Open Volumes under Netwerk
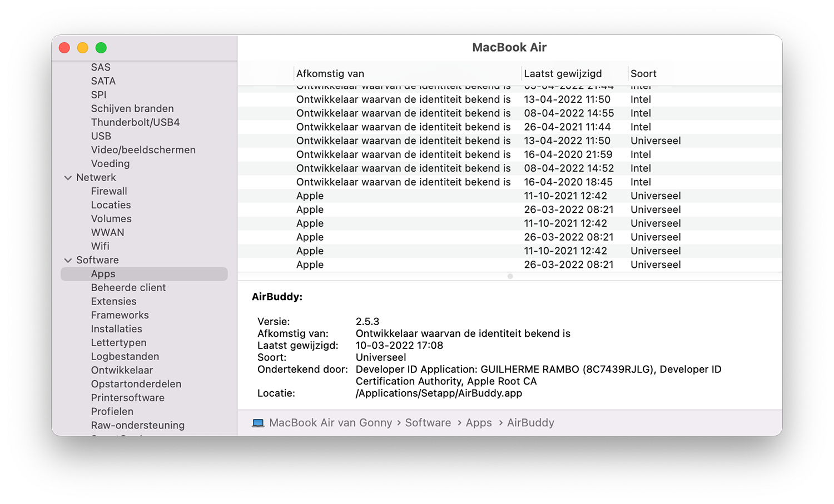This screenshot has width=834, height=504. click(x=111, y=219)
